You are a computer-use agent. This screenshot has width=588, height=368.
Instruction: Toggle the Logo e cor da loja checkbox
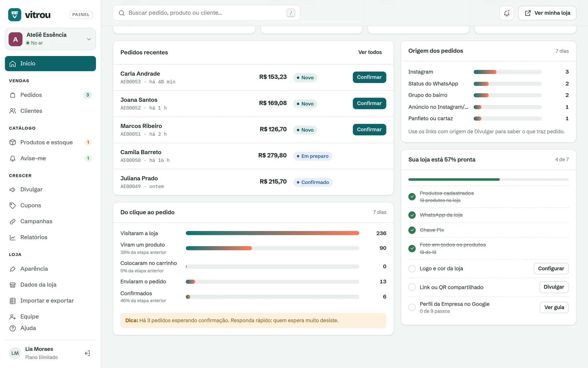pos(412,269)
